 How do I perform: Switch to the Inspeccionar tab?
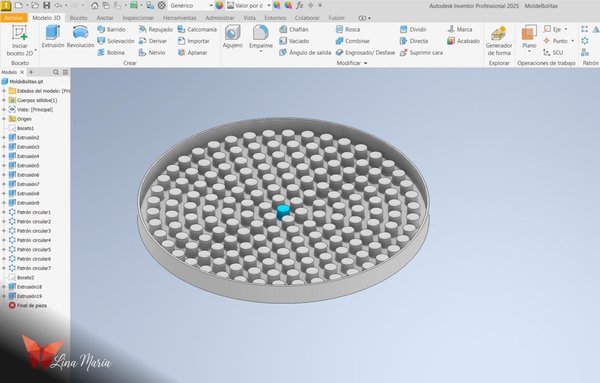click(138, 18)
